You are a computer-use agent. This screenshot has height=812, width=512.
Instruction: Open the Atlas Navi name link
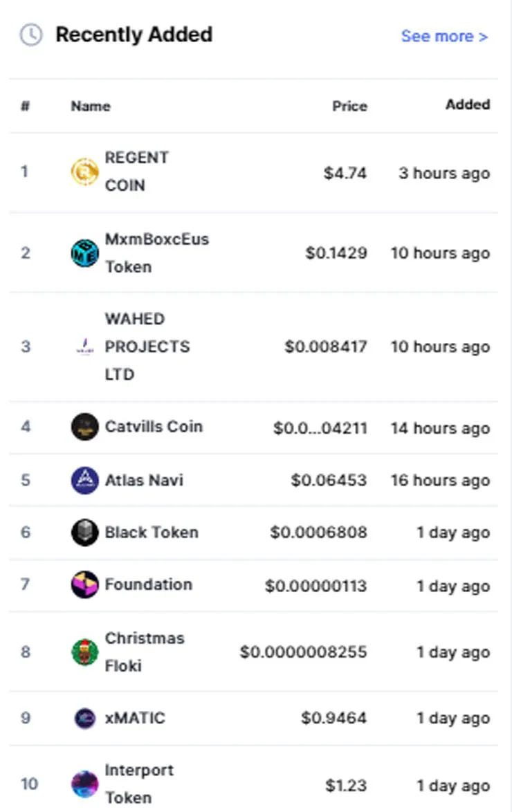144,480
